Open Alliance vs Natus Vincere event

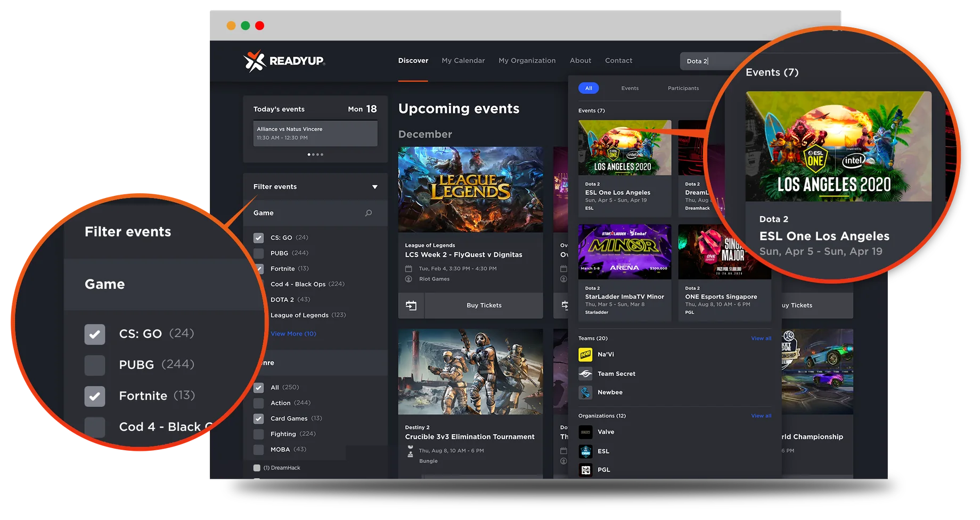(x=315, y=133)
